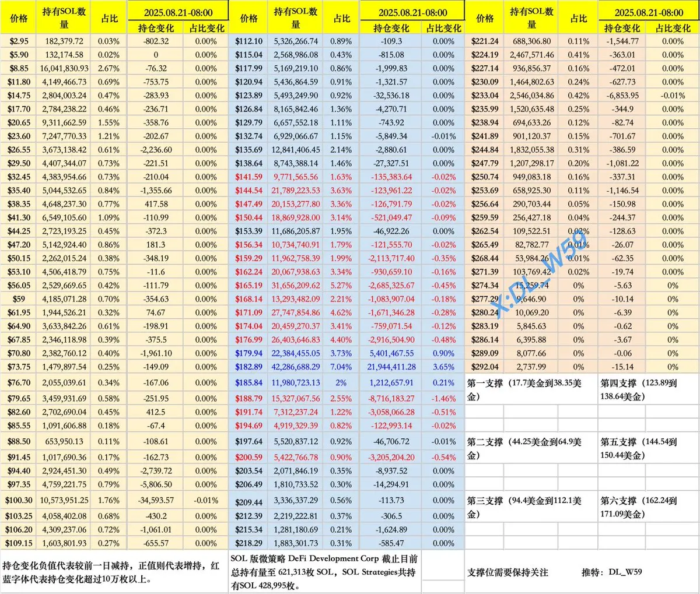Screen dimensions: 700x594
Task: Click holdings value 2,467,571.46
Action: click(531, 55)
